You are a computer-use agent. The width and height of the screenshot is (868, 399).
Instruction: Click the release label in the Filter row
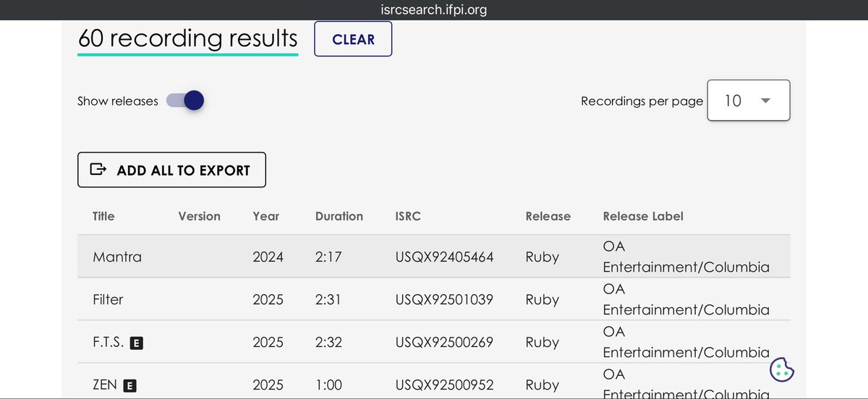tap(686, 299)
